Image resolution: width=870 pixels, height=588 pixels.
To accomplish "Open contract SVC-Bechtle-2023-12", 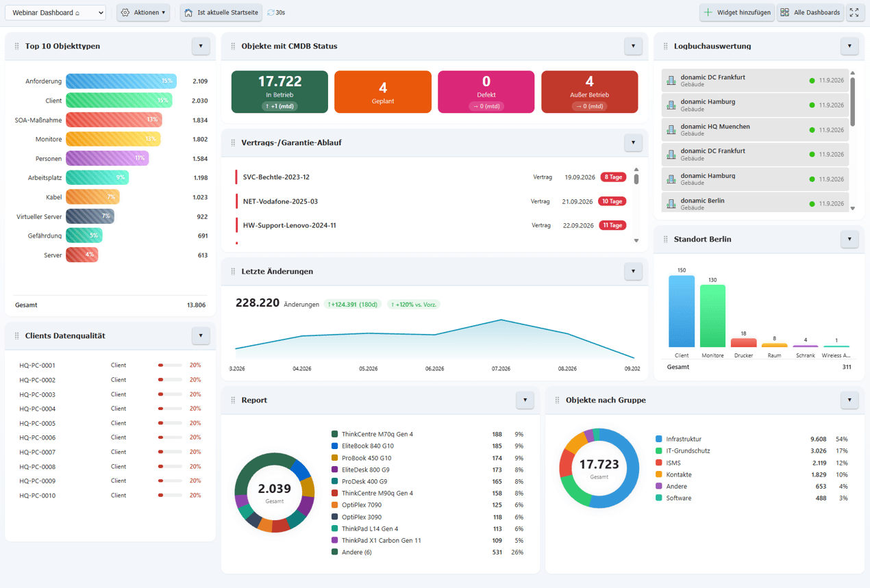I will point(276,177).
